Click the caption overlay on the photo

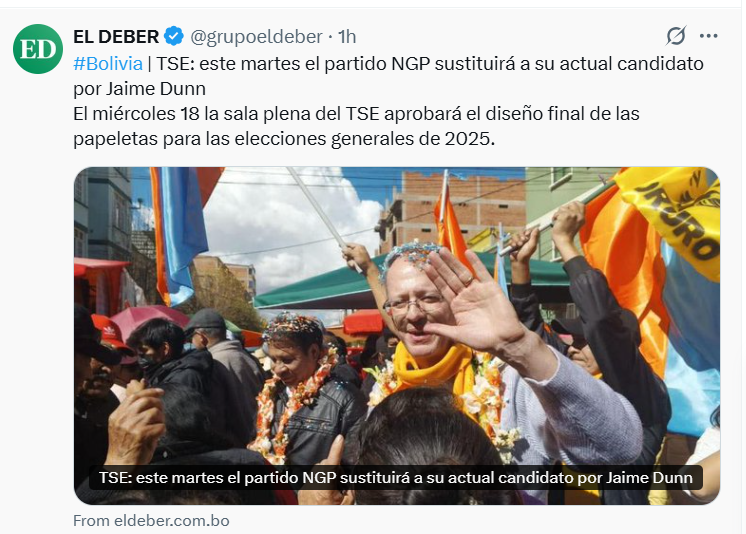[x=396, y=477]
